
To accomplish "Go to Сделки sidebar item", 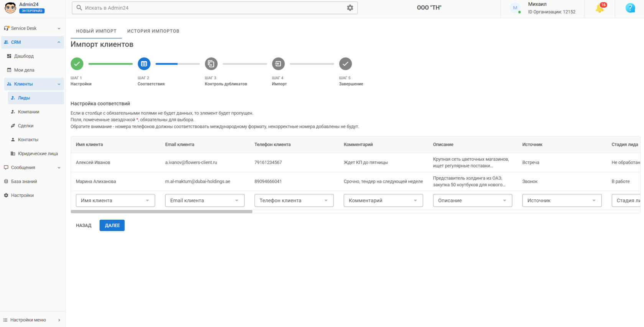I will pos(36,126).
